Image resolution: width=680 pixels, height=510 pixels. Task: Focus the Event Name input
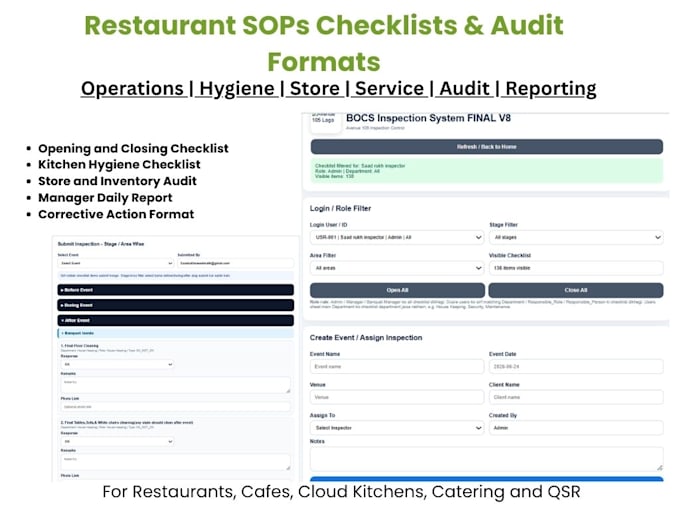coord(397,366)
